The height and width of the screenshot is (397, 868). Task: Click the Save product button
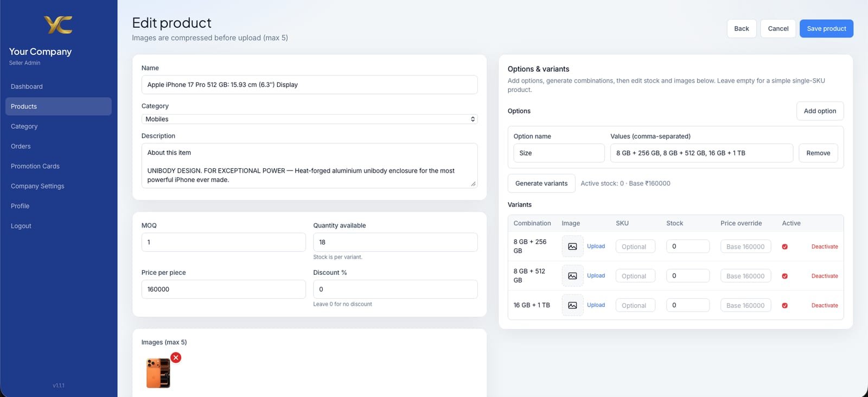pos(826,29)
